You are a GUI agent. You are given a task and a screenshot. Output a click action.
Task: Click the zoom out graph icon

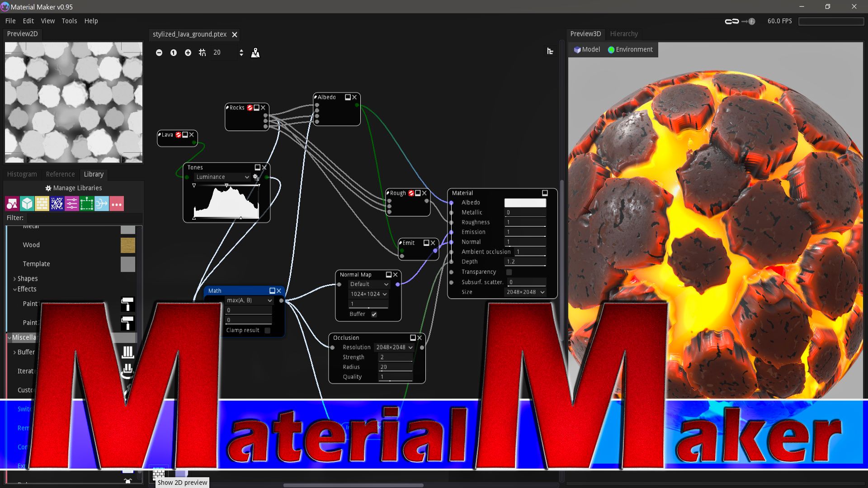point(159,53)
